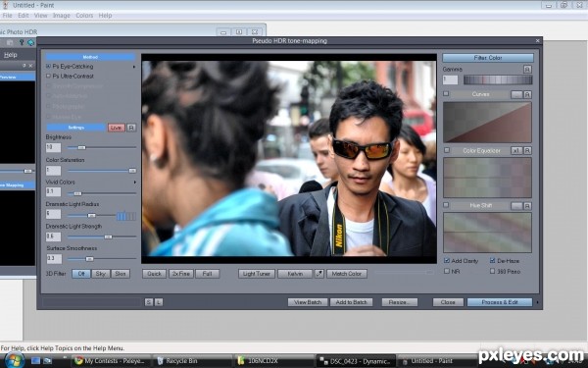Click the show desktop quick launch icon
The image size is (588, 368).
pyautogui.click(x=35, y=360)
